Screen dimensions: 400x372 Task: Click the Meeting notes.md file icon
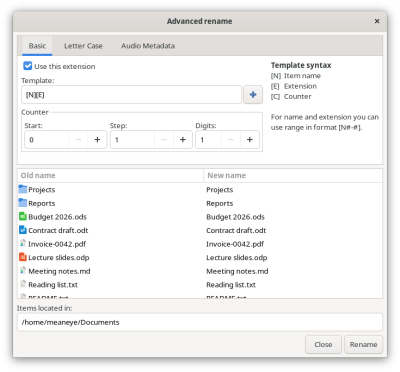click(x=23, y=271)
